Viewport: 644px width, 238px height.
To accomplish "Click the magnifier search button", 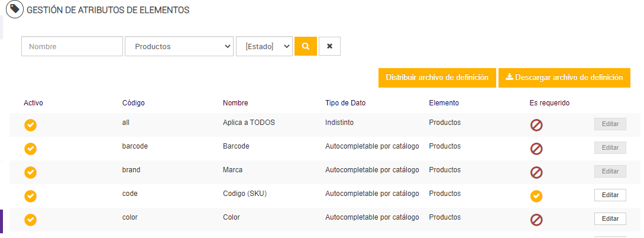I will pyautogui.click(x=306, y=46).
